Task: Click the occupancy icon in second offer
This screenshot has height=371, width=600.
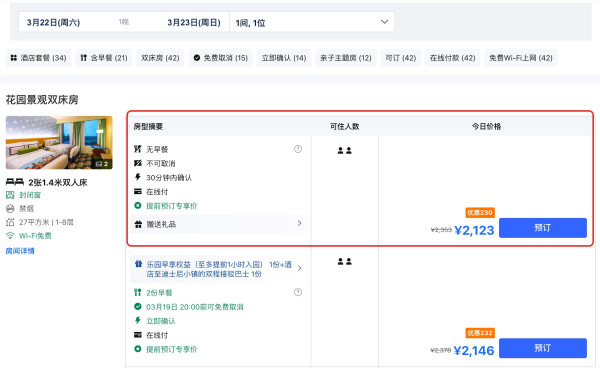Action: tap(344, 262)
